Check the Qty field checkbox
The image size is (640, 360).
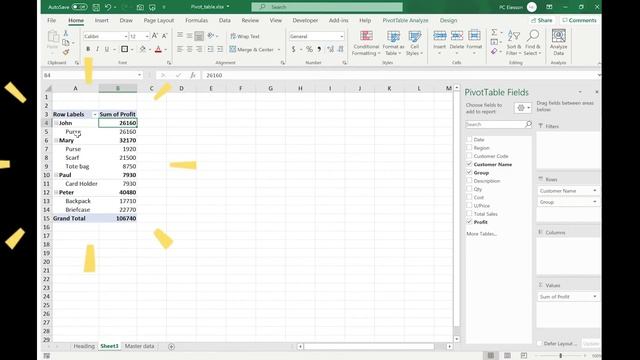click(x=469, y=189)
